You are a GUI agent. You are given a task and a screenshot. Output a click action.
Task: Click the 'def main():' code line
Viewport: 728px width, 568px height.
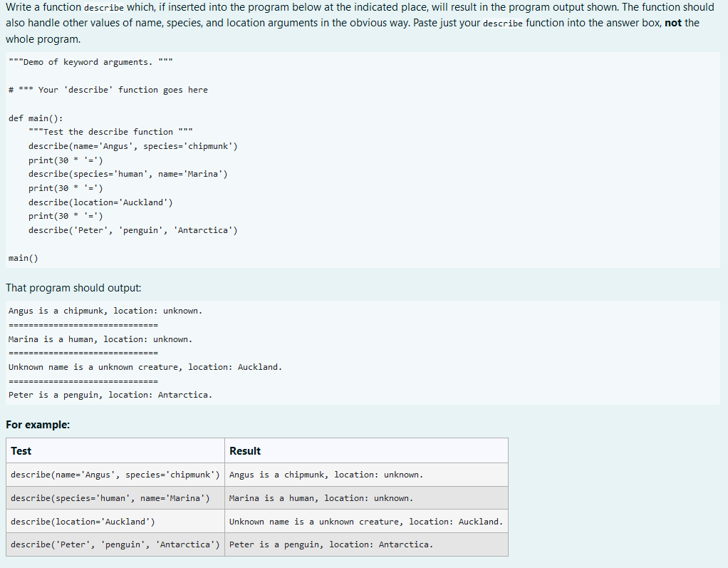point(36,118)
